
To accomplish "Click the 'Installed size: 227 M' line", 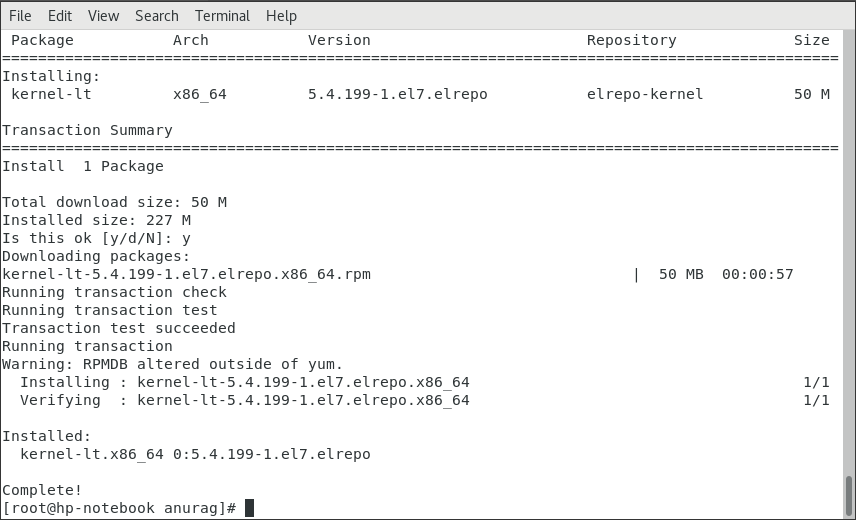I will (x=96, y=220).
